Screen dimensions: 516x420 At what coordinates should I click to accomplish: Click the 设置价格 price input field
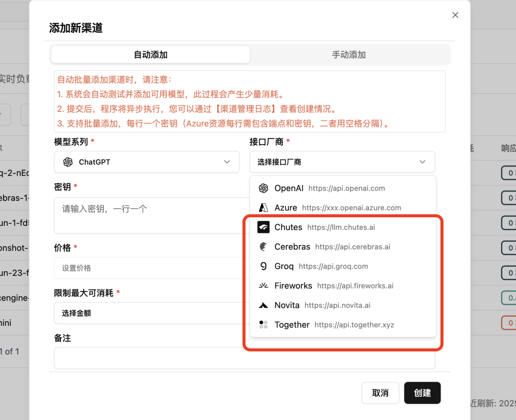coord(146,268)
